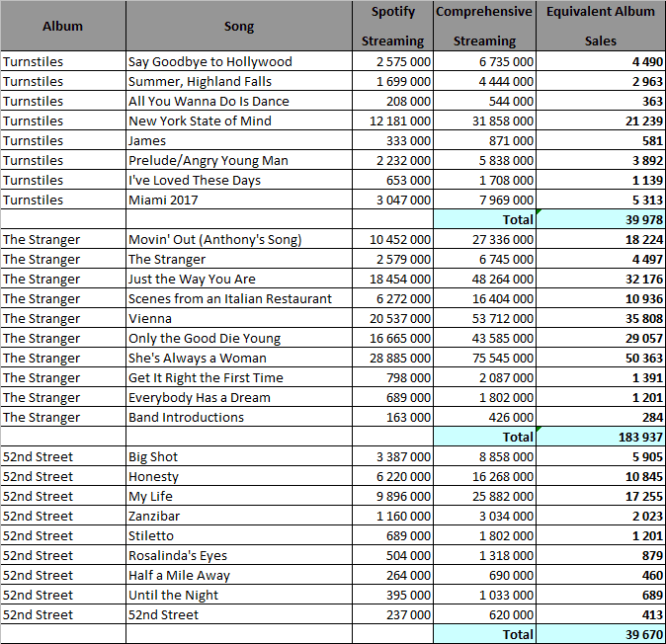This screenshot has width=666, height=644.
Task: Select the I've Loved These Days cell
Action: [x=239, y=180]
